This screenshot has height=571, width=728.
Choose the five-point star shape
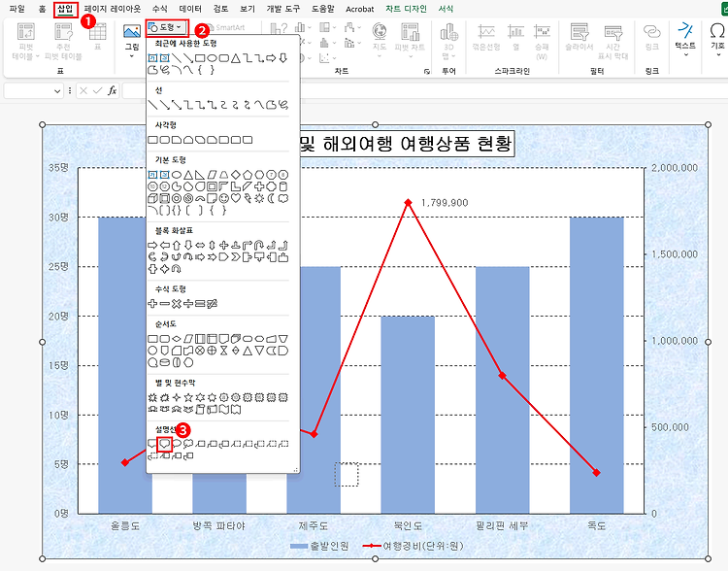(x=188, y=398)
